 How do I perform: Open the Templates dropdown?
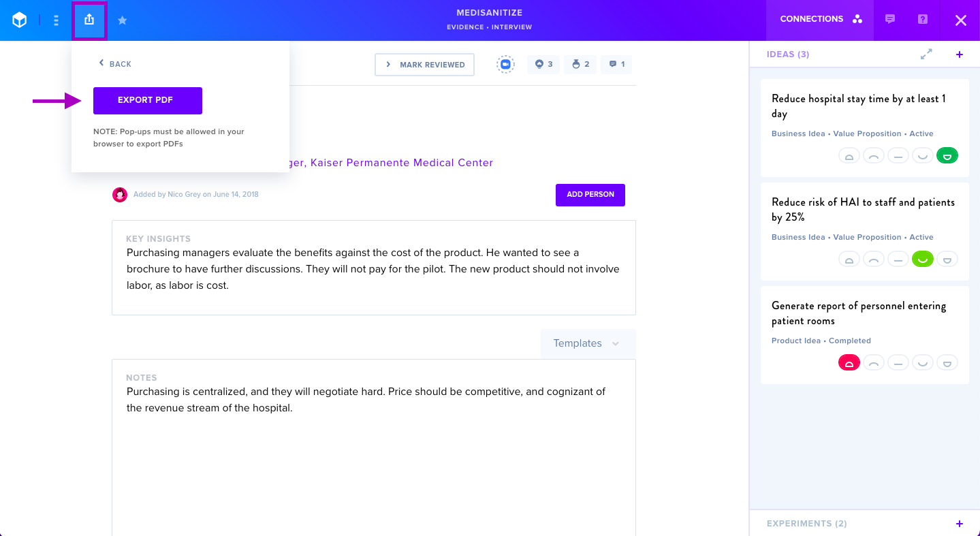[x=588, y=343]
